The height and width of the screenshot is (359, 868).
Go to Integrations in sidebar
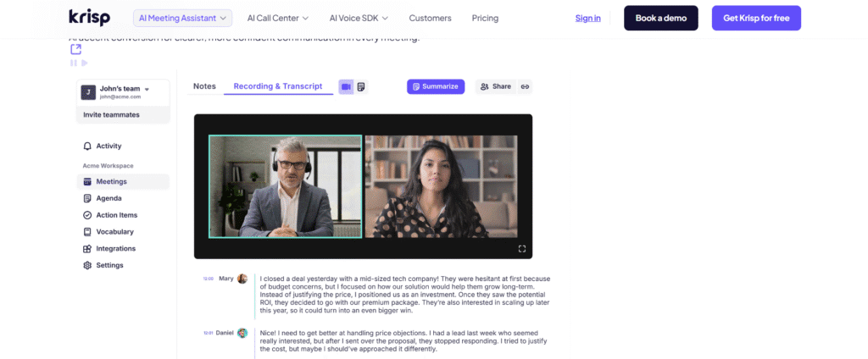(109, 248)
